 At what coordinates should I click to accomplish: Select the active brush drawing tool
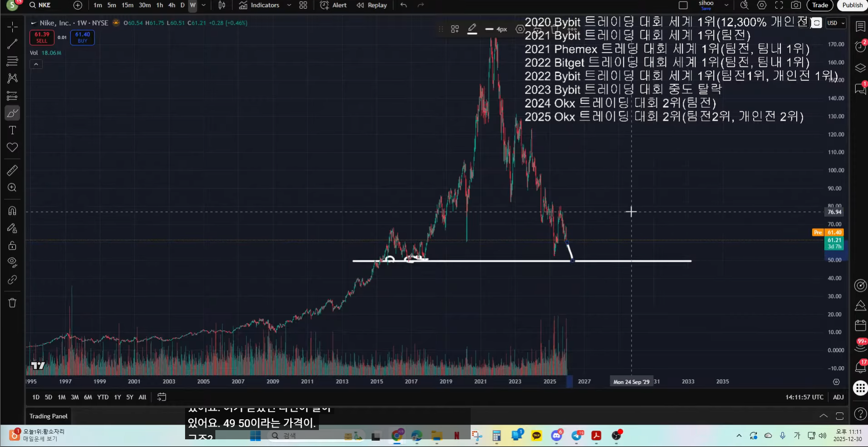point(12,113)
